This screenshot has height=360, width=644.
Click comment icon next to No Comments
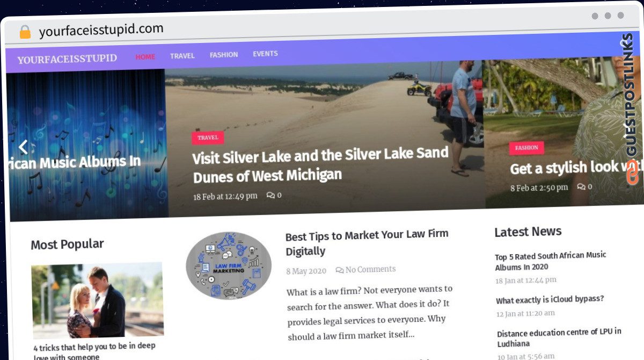(339, 270)
